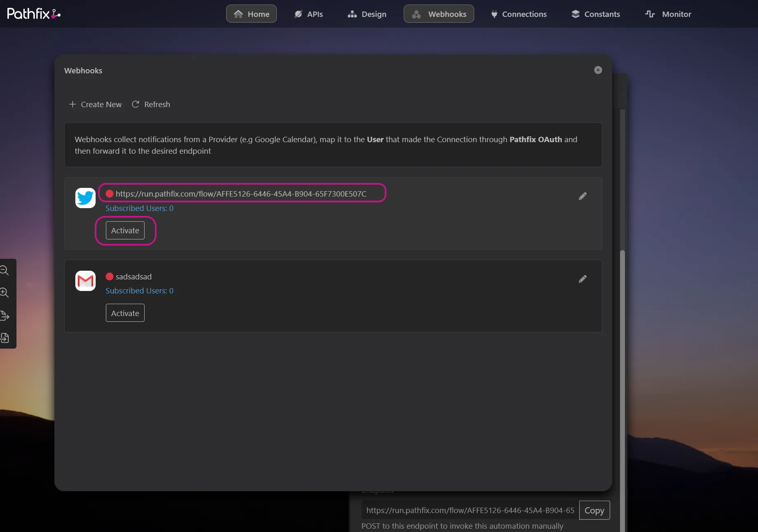Click the red status dot for sadsadsad
The height and width of the screenshot is (532, 758).
[110, 277]
